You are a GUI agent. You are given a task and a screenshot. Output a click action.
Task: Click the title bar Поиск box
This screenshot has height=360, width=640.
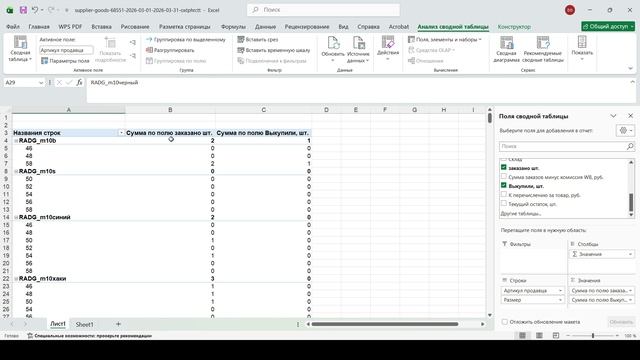coord(323,10)
